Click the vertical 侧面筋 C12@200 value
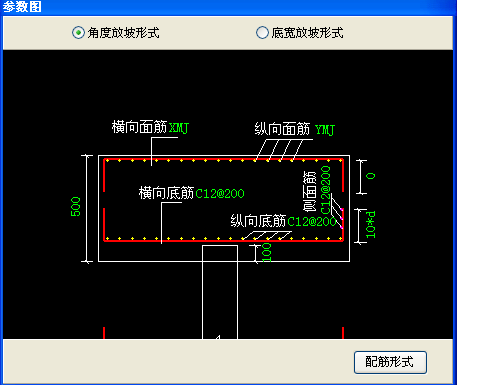This screenshot has width=481, height=385. pos(325,190)
